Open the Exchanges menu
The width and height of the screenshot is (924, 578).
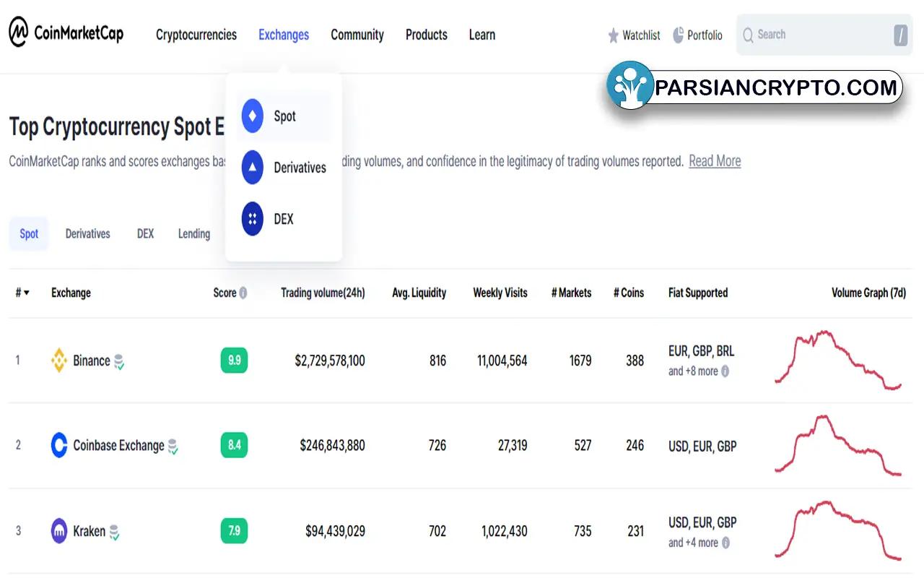click(284, 35)
